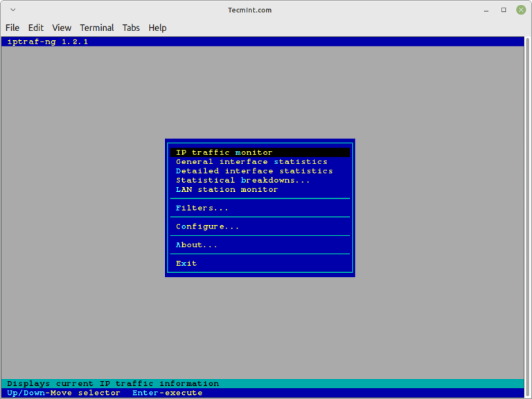Open the Configure... settings entry
The width and height of the screenshot is (532, 399).
(207, 227)
